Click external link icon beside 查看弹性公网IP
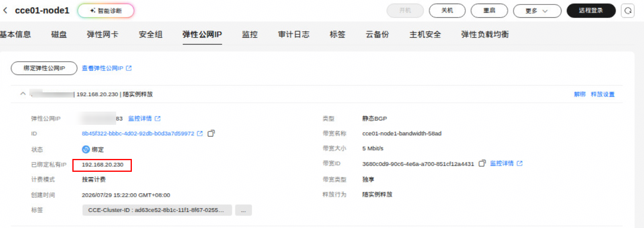 pos(129,68)
